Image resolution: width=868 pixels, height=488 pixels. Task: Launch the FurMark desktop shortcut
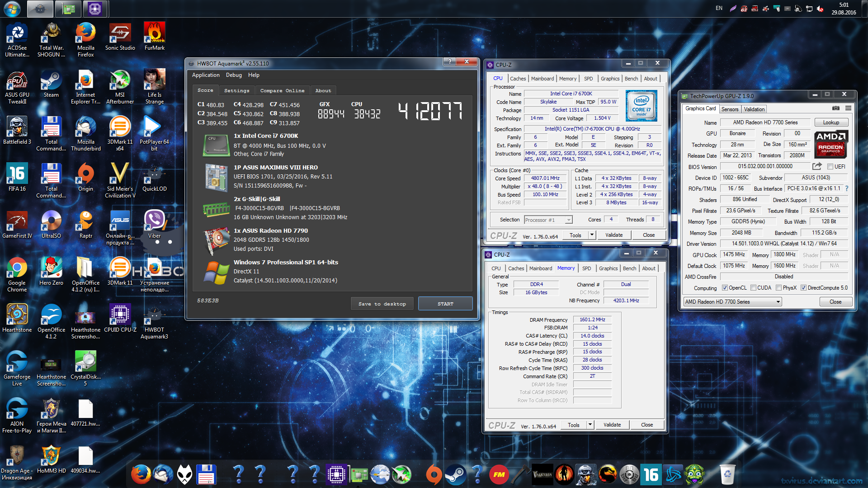(155, 36)
